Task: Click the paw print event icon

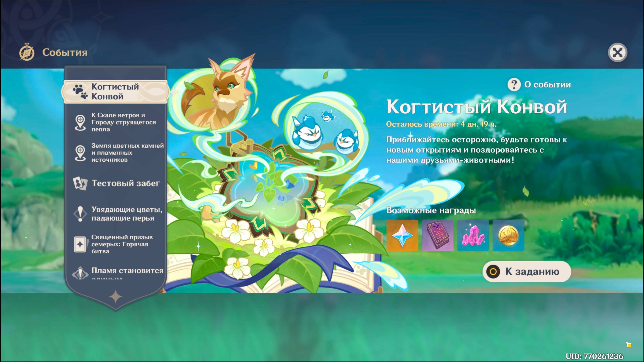Action: [80, 92]
